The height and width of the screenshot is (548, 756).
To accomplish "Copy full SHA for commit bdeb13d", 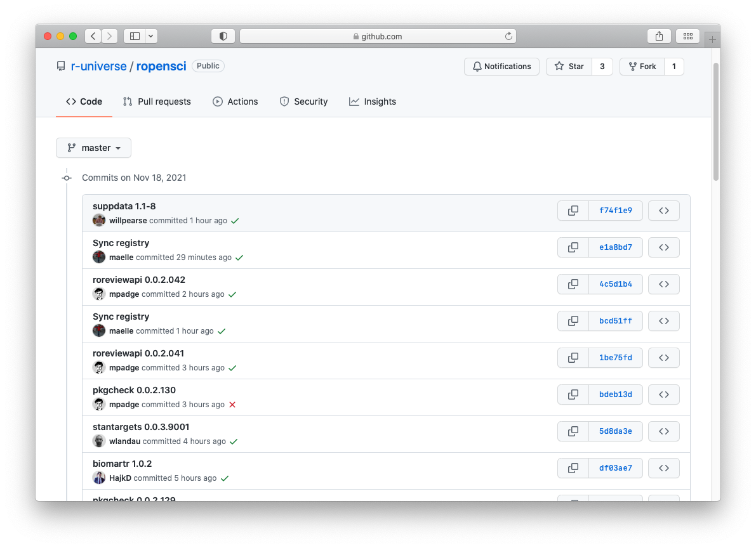I will (573, 395).
